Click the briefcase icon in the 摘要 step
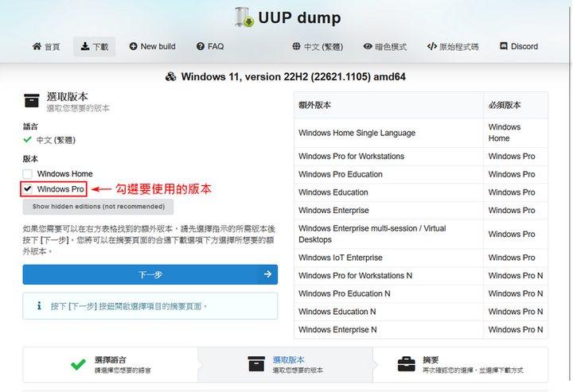Viewport: 573px width, 392px height. click(x=406, y=364)
